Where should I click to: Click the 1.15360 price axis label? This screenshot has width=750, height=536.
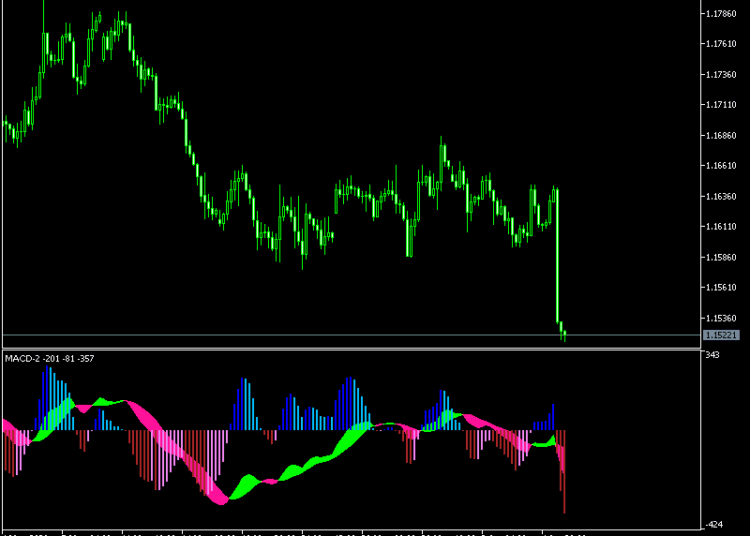pos(721,318)
